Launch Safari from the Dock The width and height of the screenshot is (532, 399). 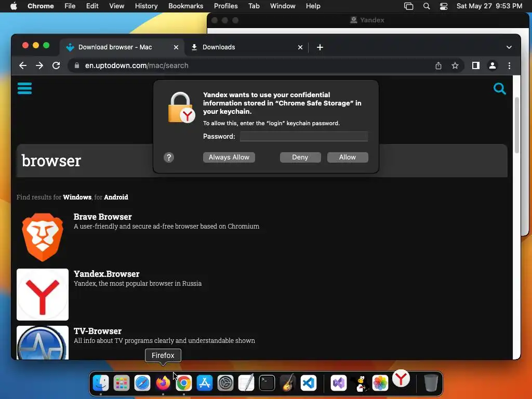click(x=142, y=383)
